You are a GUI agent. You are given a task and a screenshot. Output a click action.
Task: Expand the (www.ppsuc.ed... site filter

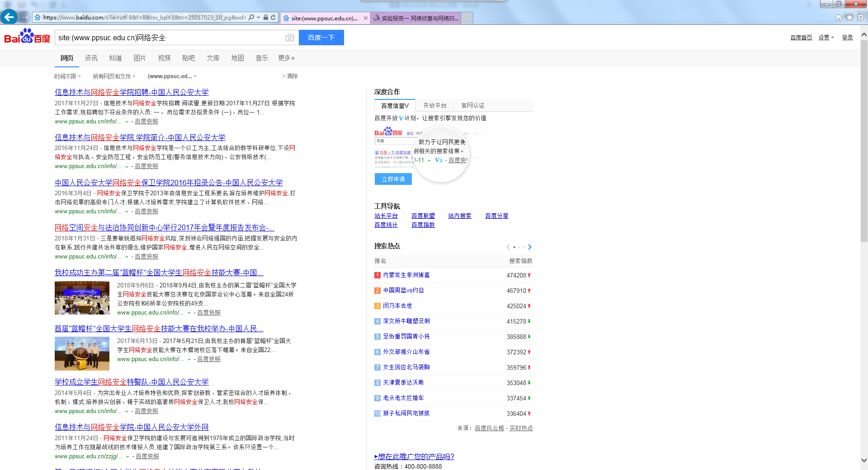point(172,76)
